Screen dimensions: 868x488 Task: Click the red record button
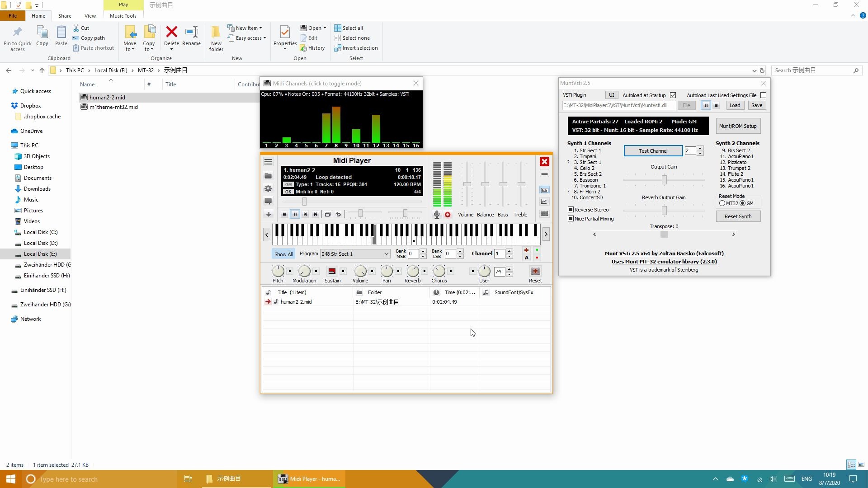(x=448, y=215)
